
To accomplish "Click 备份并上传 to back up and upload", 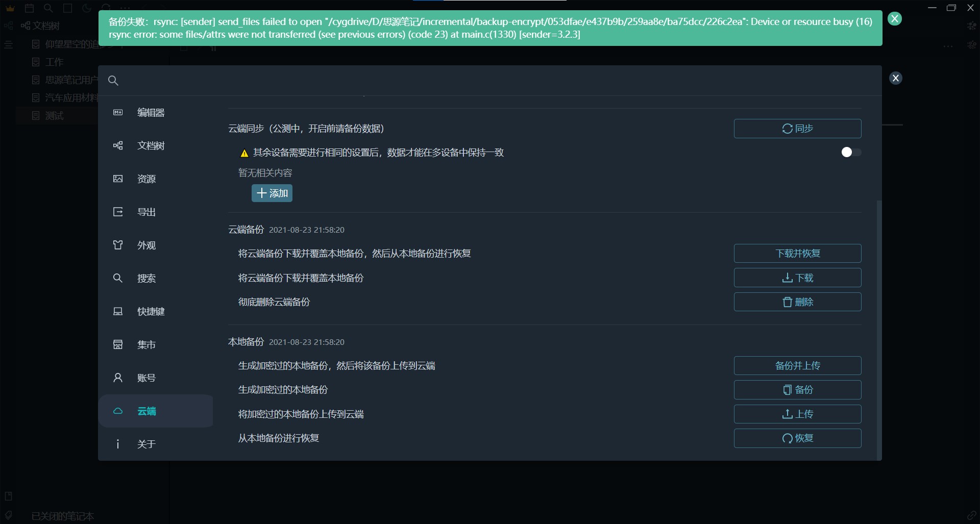I will click(797, 365).
